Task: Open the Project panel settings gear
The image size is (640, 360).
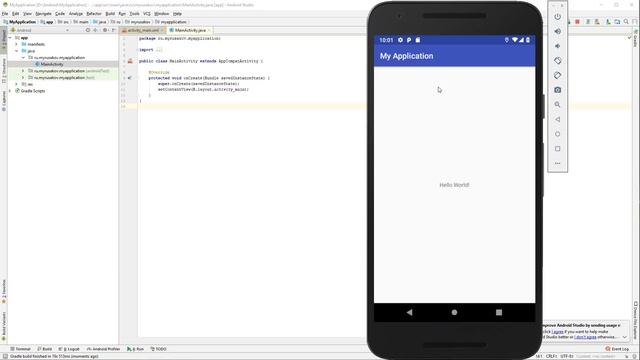Action: pyautogui.click(x=105, y=30)
